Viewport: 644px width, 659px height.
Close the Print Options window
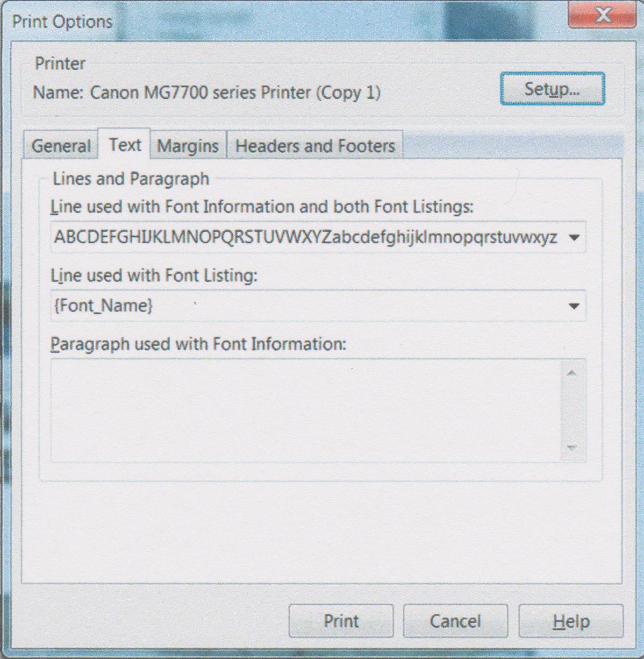click(602, 15)
